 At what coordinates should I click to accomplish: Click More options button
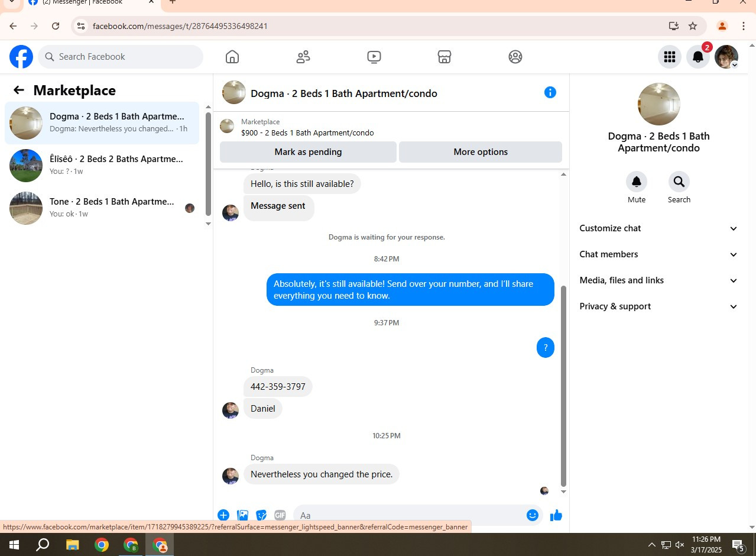[x=481, y=152]
